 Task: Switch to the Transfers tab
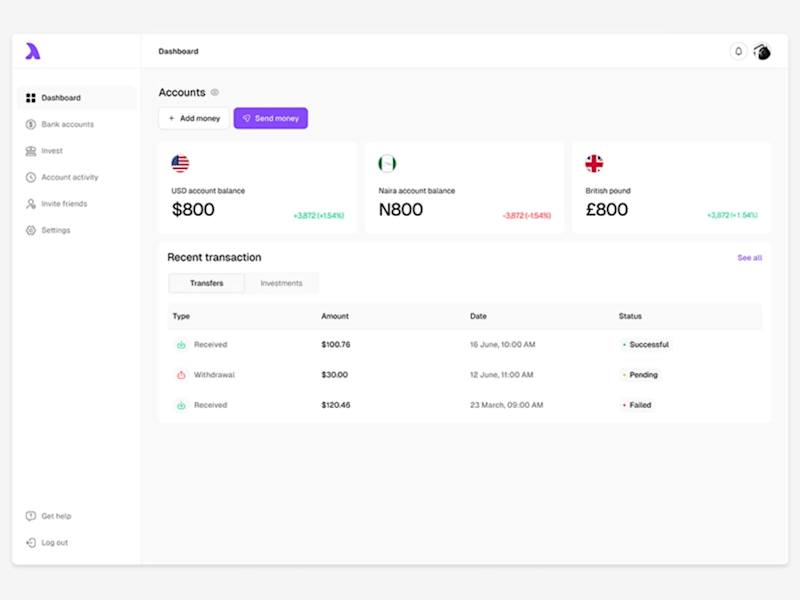(x=207, y=283)
